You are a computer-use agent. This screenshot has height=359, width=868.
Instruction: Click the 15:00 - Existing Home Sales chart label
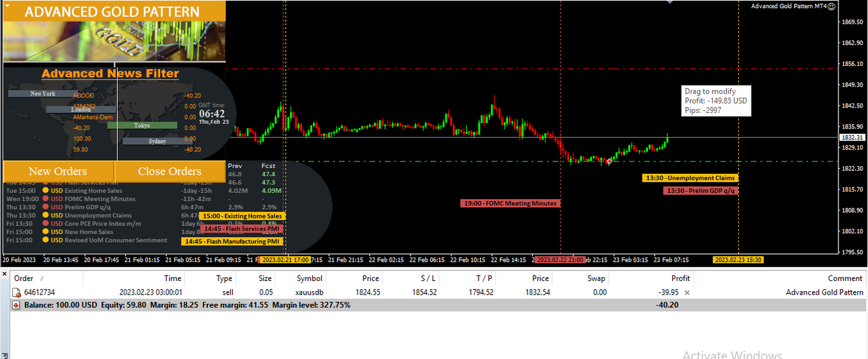click(x=243, y=216)
